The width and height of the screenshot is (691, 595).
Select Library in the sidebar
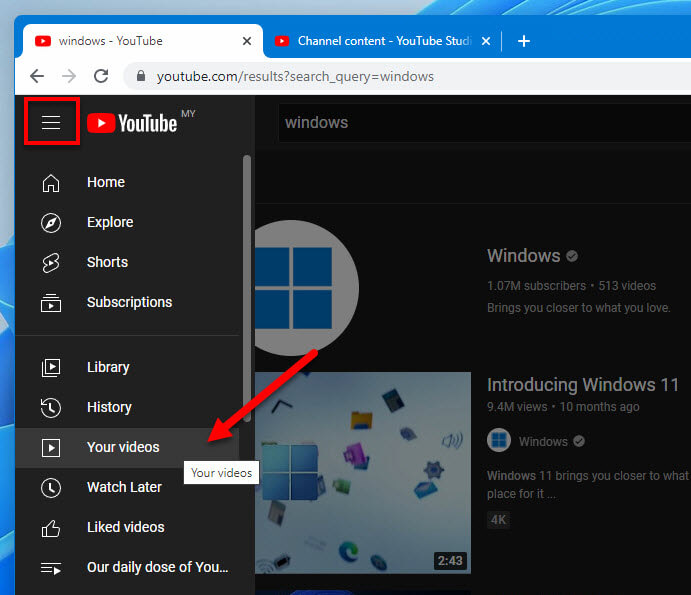[x=128, y=368]
